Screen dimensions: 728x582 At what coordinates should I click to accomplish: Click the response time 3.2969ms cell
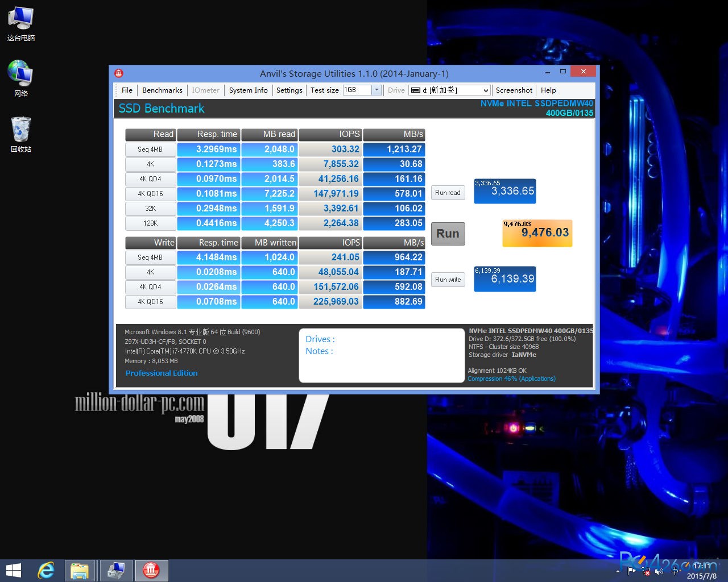(208, 149)
